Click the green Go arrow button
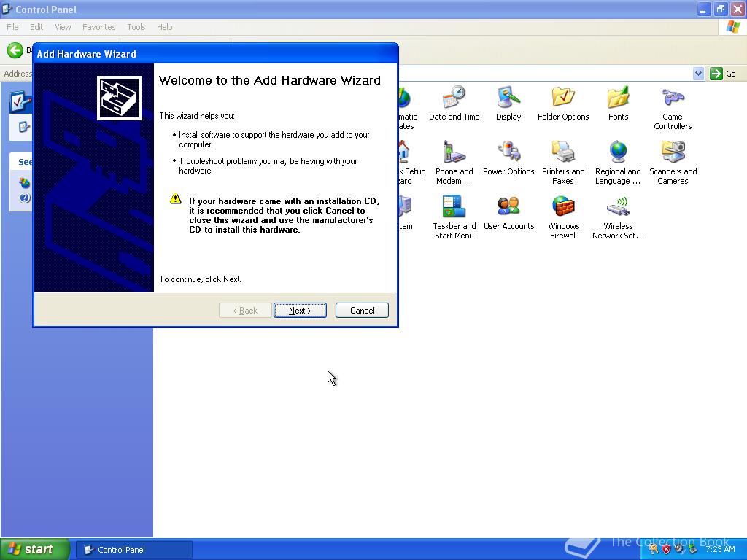This screenshot has height=560, width=747. click(x=716, y=74)
